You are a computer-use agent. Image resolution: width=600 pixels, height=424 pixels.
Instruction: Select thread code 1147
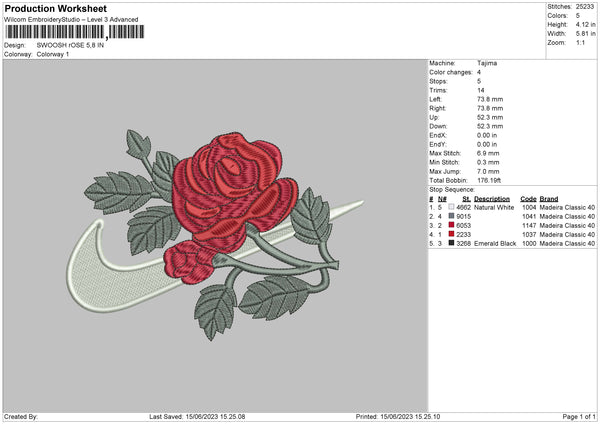click(529, 225)
